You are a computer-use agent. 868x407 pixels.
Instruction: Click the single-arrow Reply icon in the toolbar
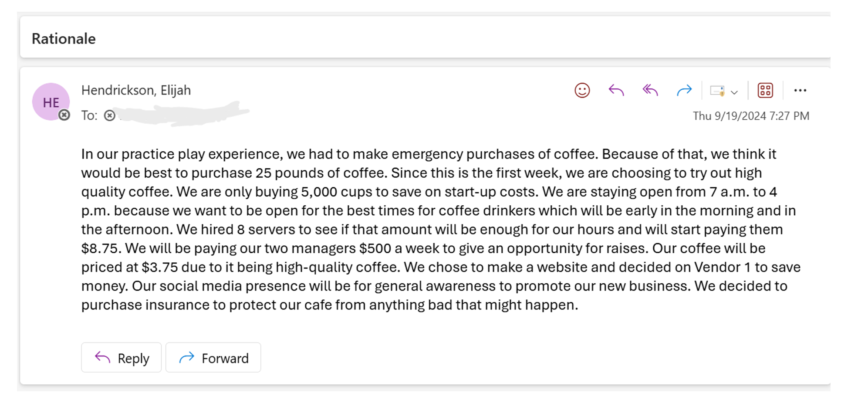[x=616, y=91]
